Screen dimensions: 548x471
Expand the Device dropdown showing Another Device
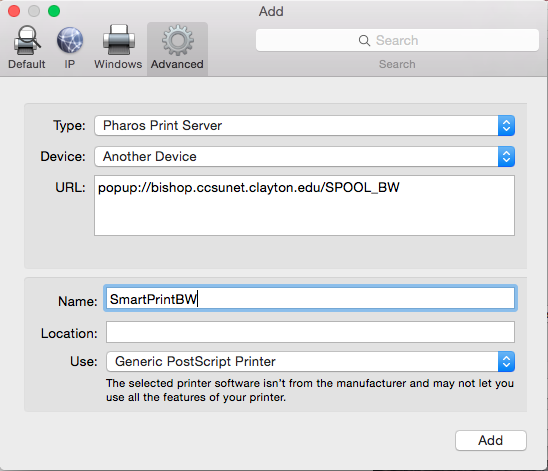304,157
